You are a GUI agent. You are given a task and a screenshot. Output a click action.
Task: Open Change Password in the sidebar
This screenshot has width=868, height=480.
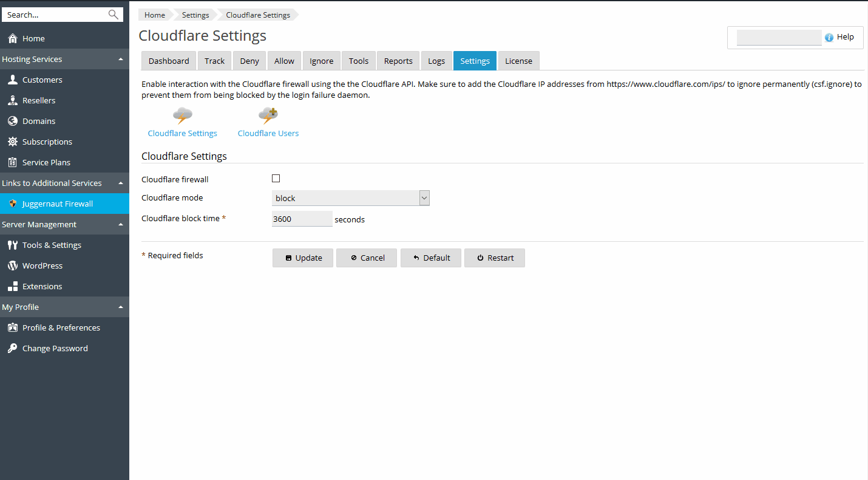point(55,348)
